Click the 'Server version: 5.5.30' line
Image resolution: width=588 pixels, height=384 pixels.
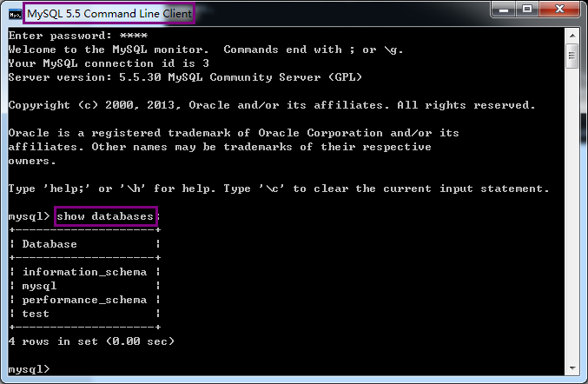pyautogui.click(x=185, y=77)
